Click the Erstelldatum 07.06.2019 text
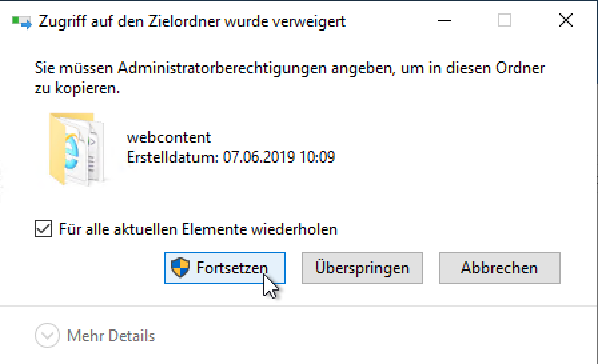The height and width of the screenshot is (364, 598). [x=230, y=157]
